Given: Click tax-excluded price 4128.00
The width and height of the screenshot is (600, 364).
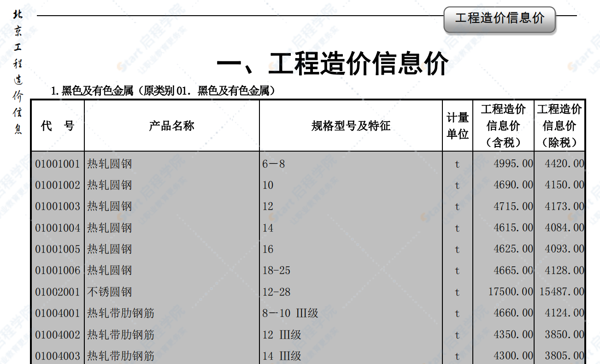Looking at the screenshot, I should click(x=565, y=270).
